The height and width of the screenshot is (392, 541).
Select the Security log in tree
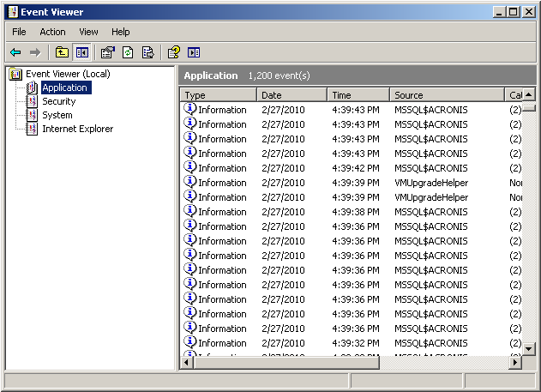pyautogui.click(x=58, y=101)
